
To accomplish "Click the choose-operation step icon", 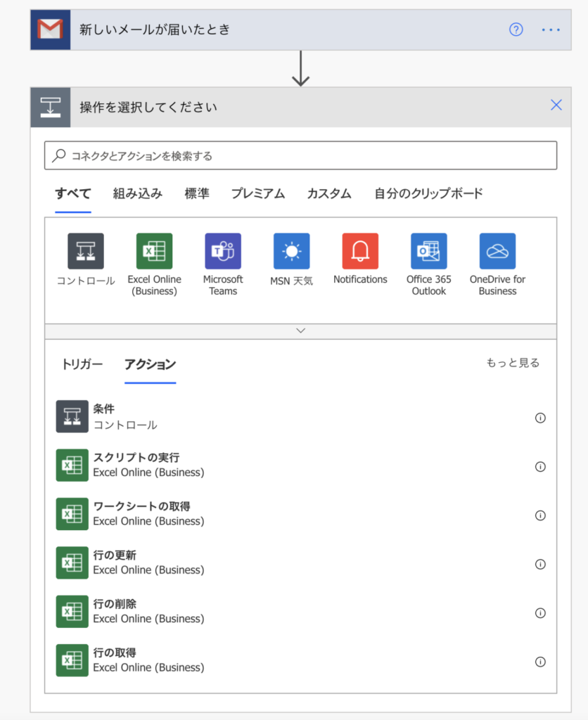I will pos(51,108).
